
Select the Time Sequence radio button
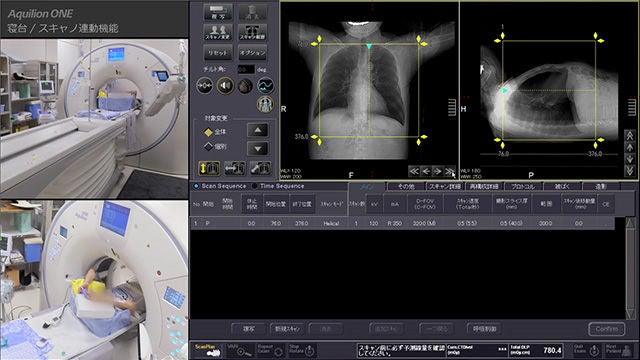(x=255, y=186)
